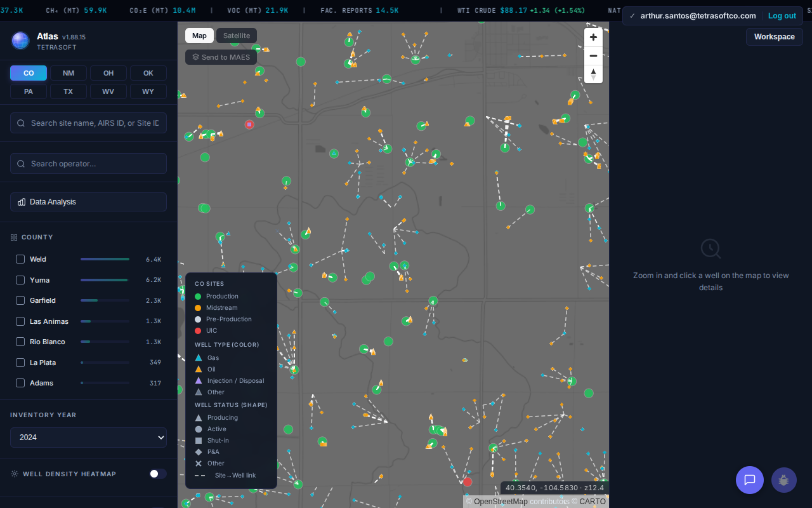Click the clock search icon in details panel
Image resolution: width=812 pixels, height=508 pixels.
point(710,248)
